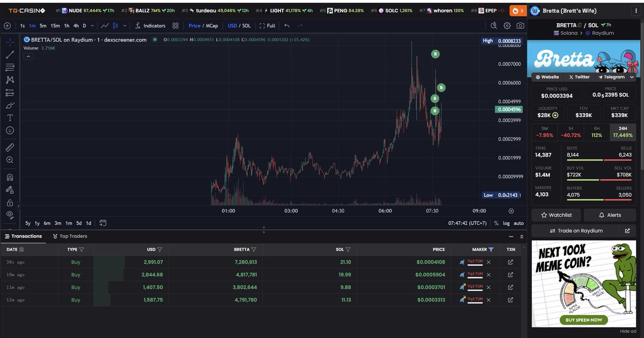
Task: Switch chart to MCap display
Action: point(212,26)
